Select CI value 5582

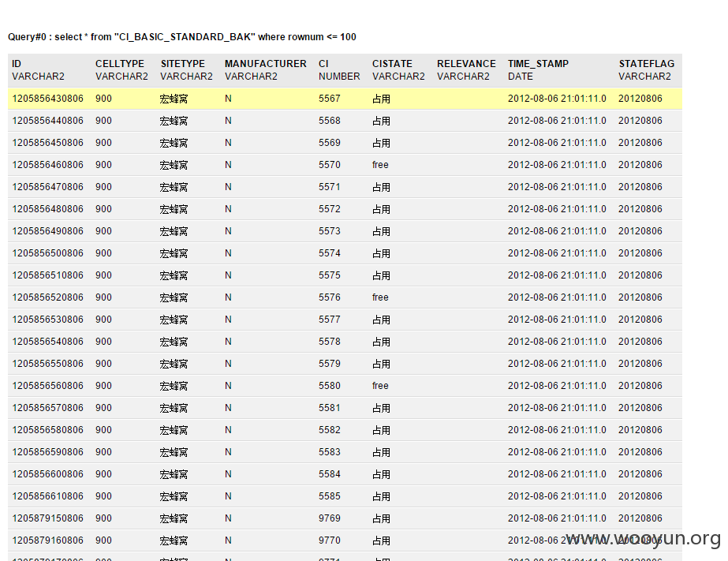tap(330, 429)
